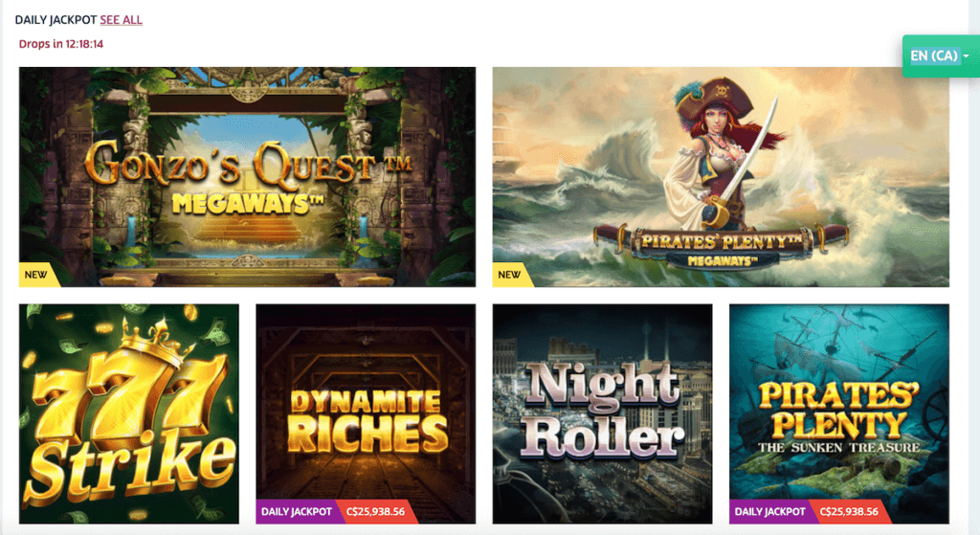The image size is (980, 535).
Task: Open Pirates' Plenty The Sunken Treasure
Action: pyautogui.click(x=839, y=413)
